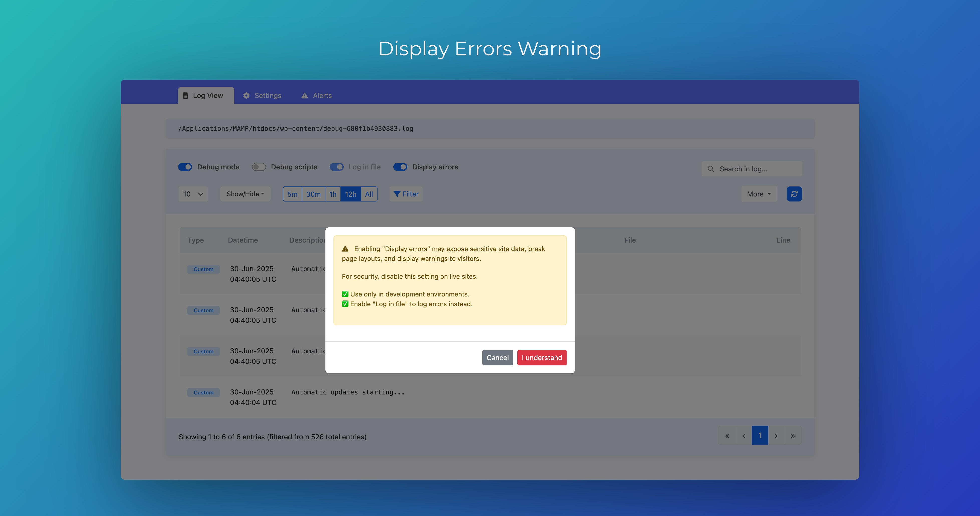The image size is (980, 516).
Task: Click the search magnifier icon
Action: pyautogui.click(x=710, y=169)
